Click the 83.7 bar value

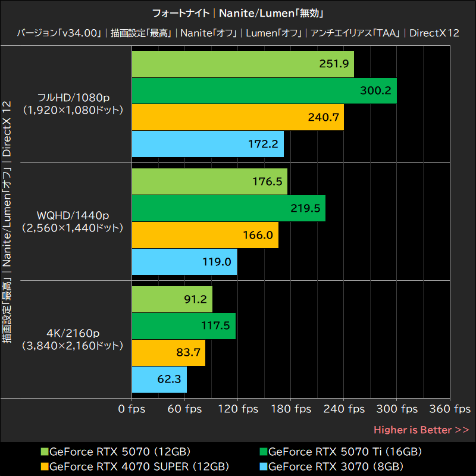click(x=189, y=352)
